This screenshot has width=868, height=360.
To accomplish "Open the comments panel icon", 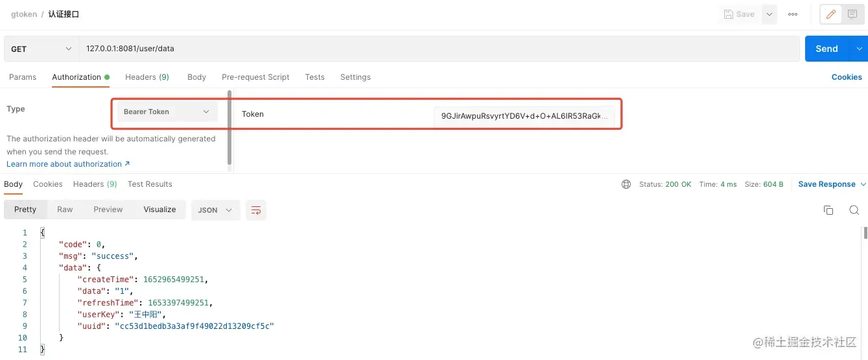I will pos(852,14).
